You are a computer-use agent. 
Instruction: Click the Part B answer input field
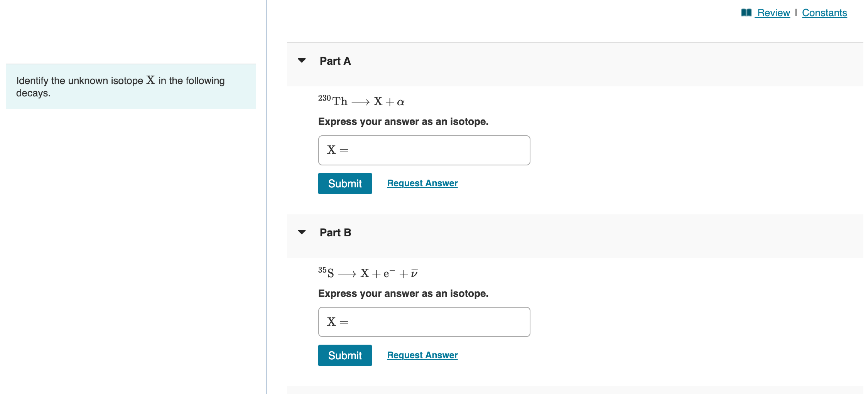tap(424, 322)
